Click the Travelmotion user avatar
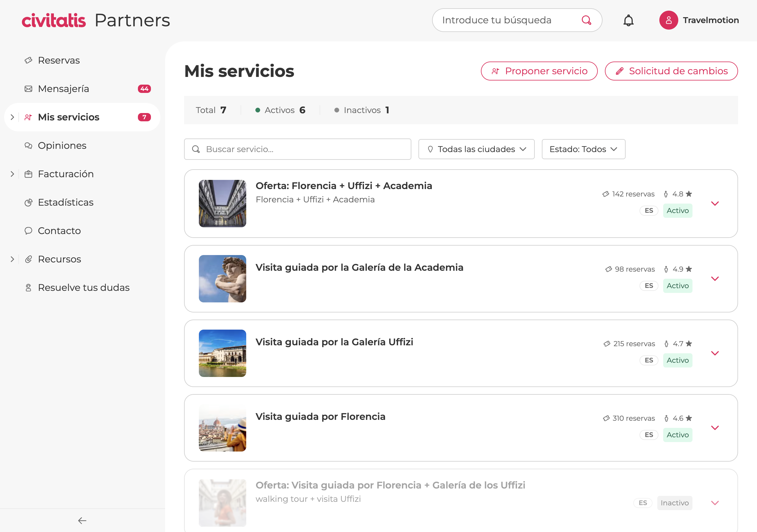 tap(669, 20)
